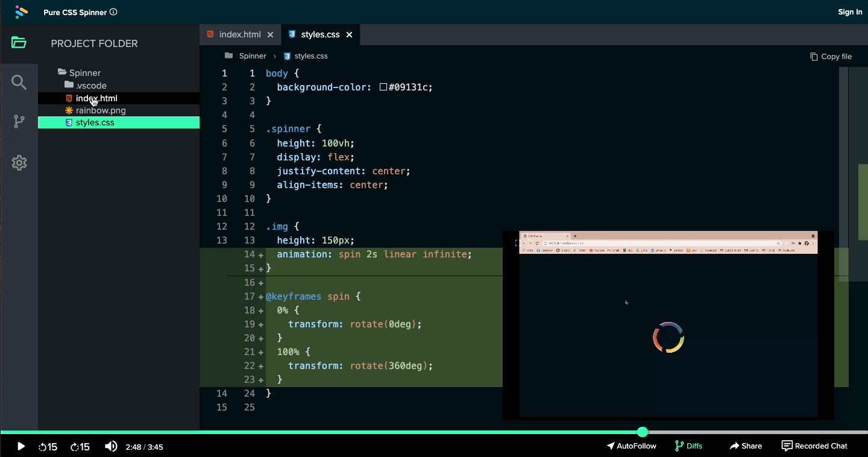
Task: Click the play button in the player bar
Action: point(21,447)
